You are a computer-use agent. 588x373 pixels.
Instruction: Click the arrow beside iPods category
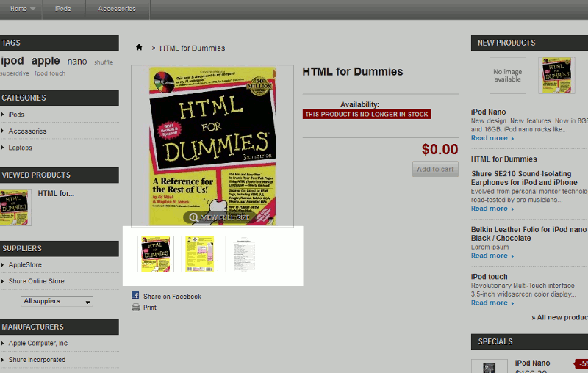[x=3, y=115]
